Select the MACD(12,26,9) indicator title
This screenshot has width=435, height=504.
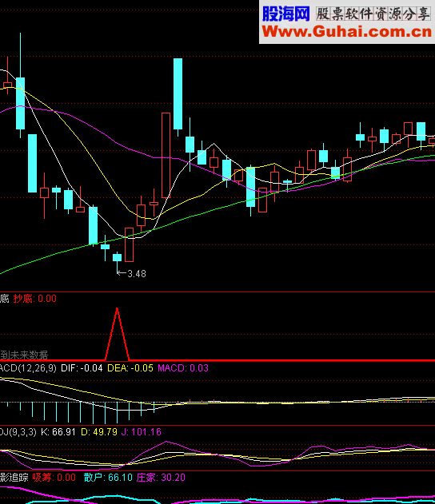point(28,368)
